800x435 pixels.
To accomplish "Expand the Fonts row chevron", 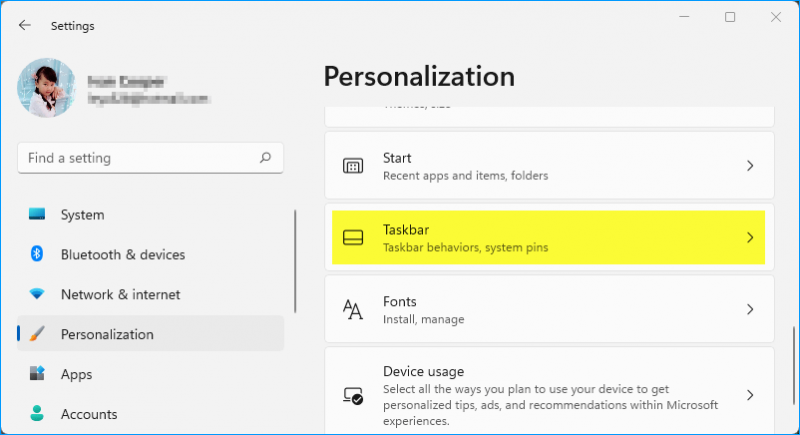I will coord(750,310).
